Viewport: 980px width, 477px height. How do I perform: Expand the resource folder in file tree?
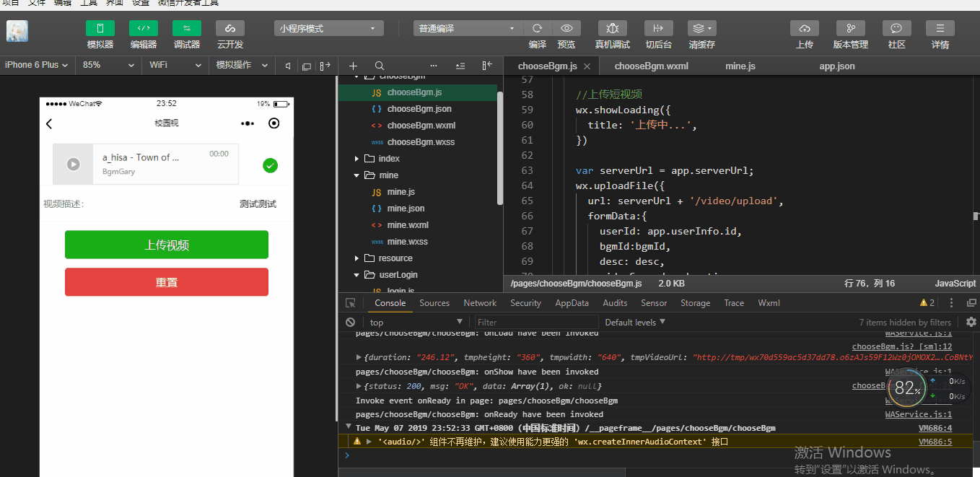click(356, 258)
